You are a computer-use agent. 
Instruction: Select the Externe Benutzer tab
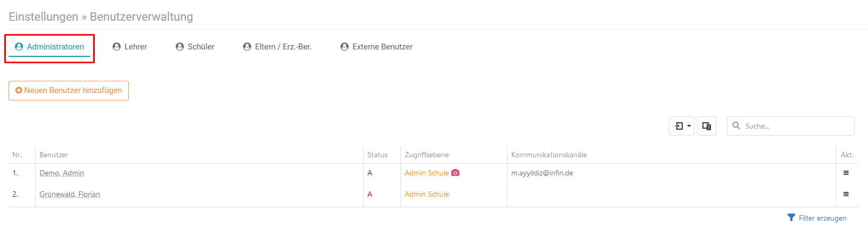(x=376, y=47)
